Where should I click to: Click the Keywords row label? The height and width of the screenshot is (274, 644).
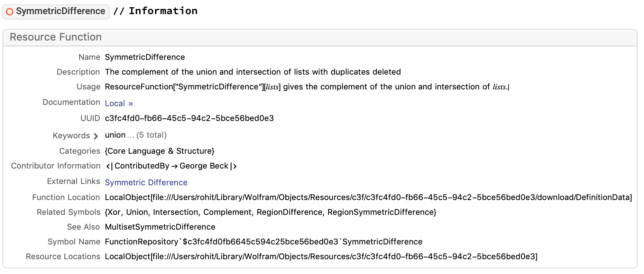click(x=71, y=136)
